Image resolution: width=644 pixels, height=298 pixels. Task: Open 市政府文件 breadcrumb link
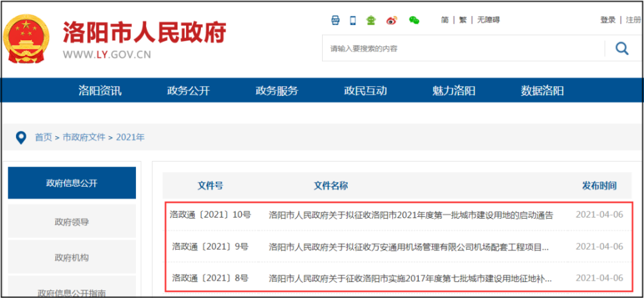tap(84, 138)
